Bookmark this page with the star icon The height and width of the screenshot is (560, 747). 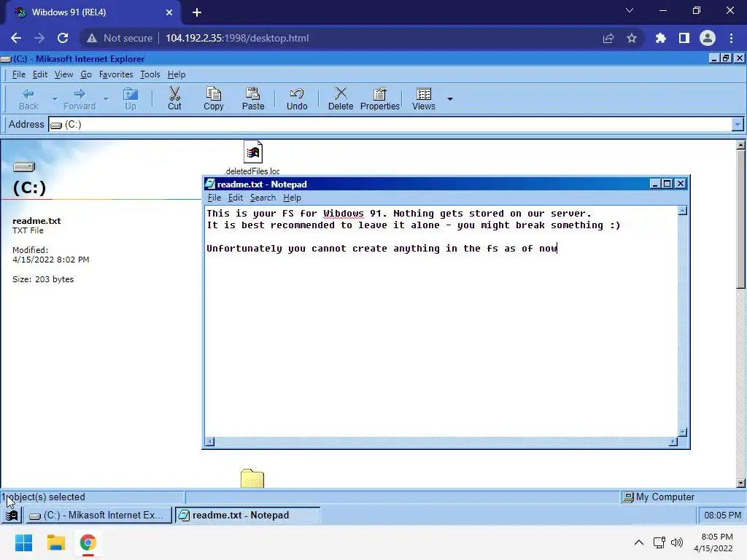coord(632,38)
